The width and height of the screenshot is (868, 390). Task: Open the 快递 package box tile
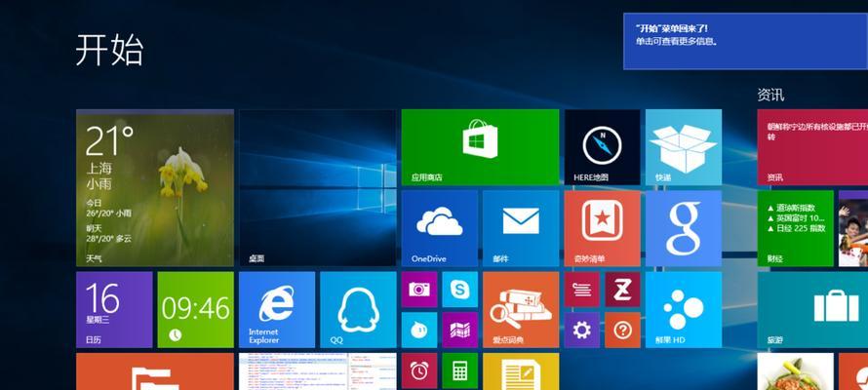pos(684,147)
